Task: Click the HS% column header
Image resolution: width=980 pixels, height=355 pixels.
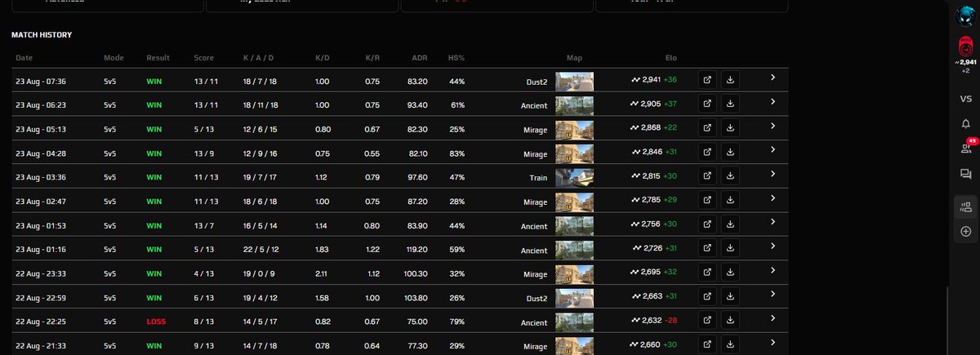Action: click(x=457, y=58)
